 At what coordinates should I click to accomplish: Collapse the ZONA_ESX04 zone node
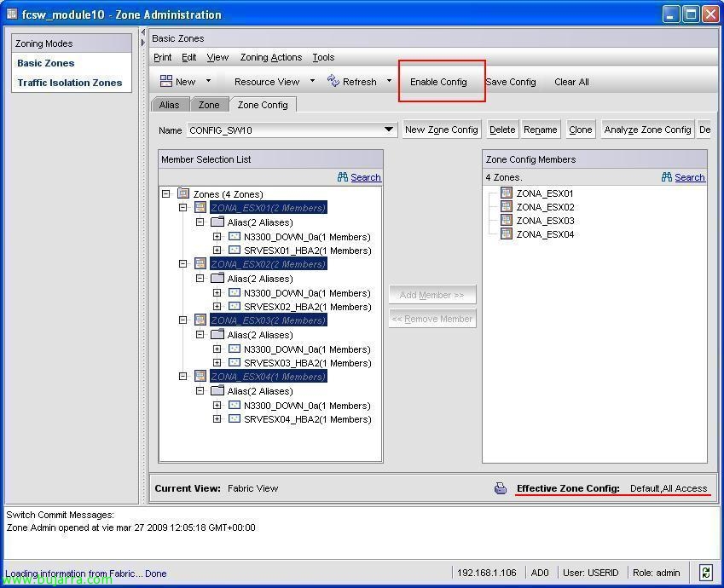click(x=183, y=377)
